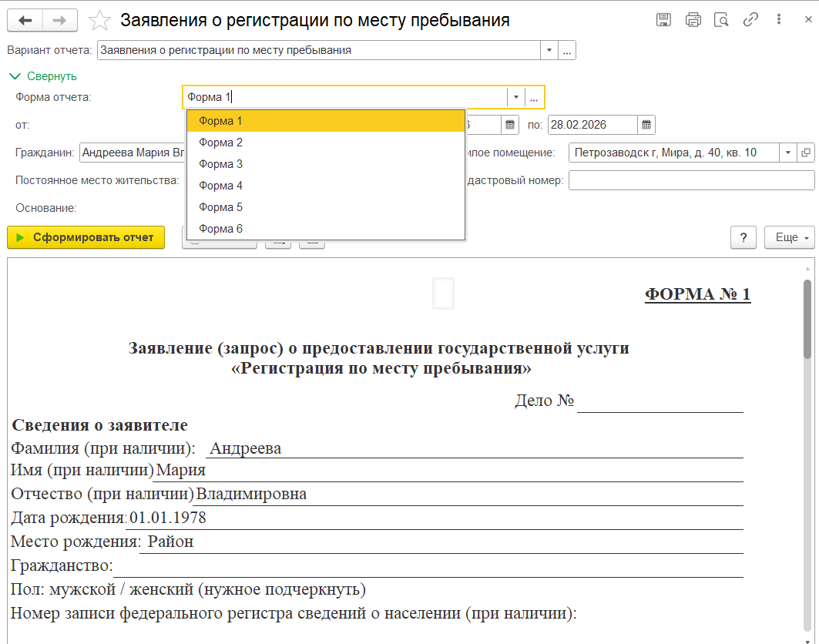Copy link using the chain icon

point(750,20)
